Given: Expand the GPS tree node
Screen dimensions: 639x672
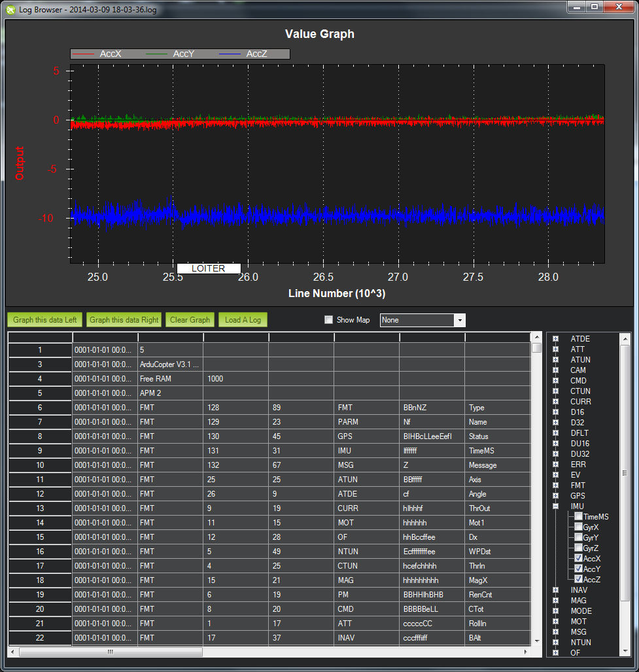Looking at the screenshot, I should click(x=556, y=495).
